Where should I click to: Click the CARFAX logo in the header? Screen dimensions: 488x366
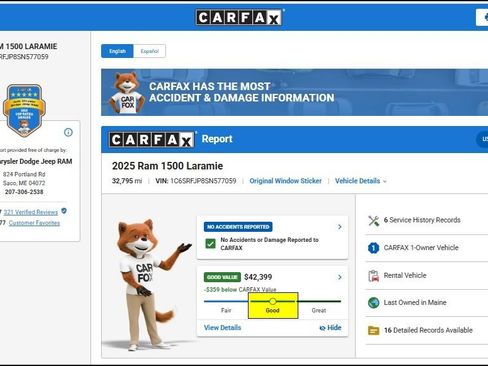[239, 17]
